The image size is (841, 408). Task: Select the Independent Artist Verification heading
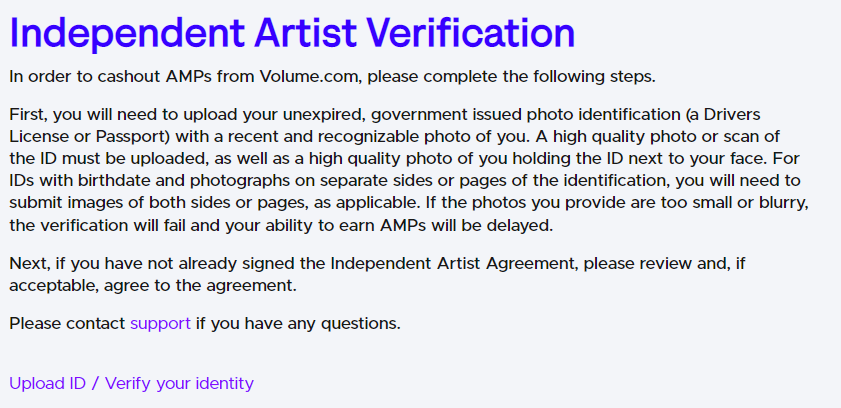[292, 32]
